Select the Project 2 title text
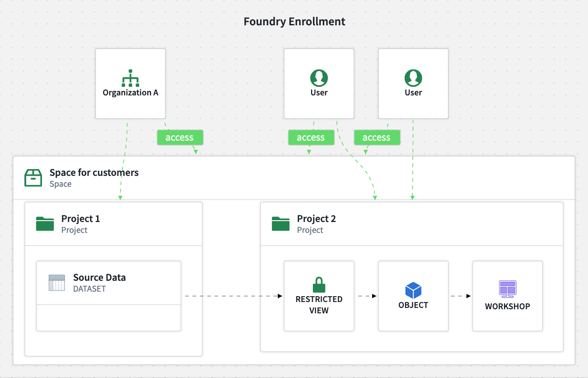 (316, 219)
